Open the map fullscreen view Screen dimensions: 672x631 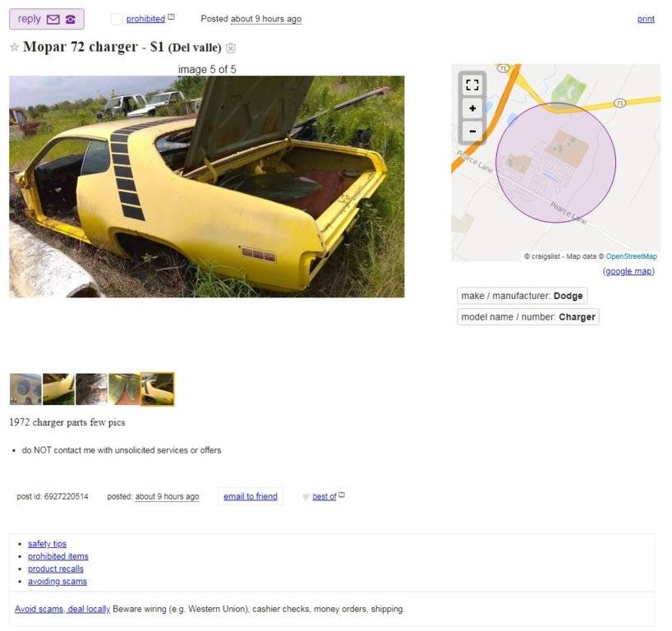[472, 85]
